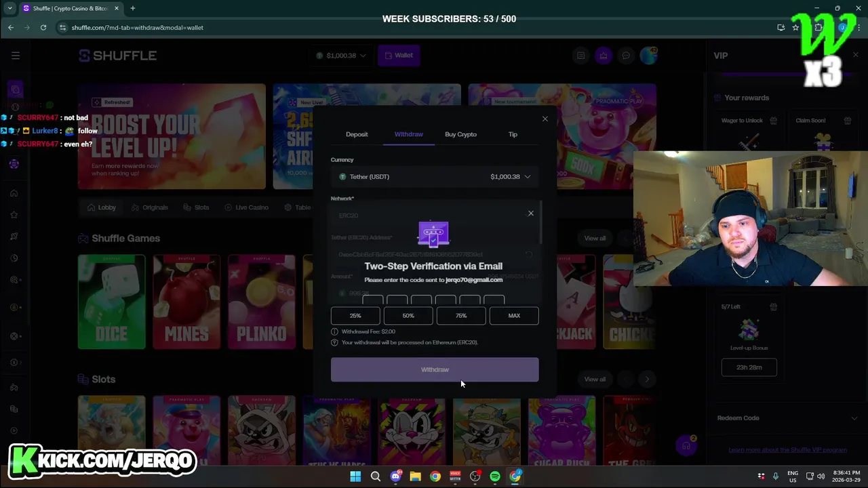Set withdrawal amount to 25%
Image resolution: width=868 pixels, height=488 pixels.
355,316
